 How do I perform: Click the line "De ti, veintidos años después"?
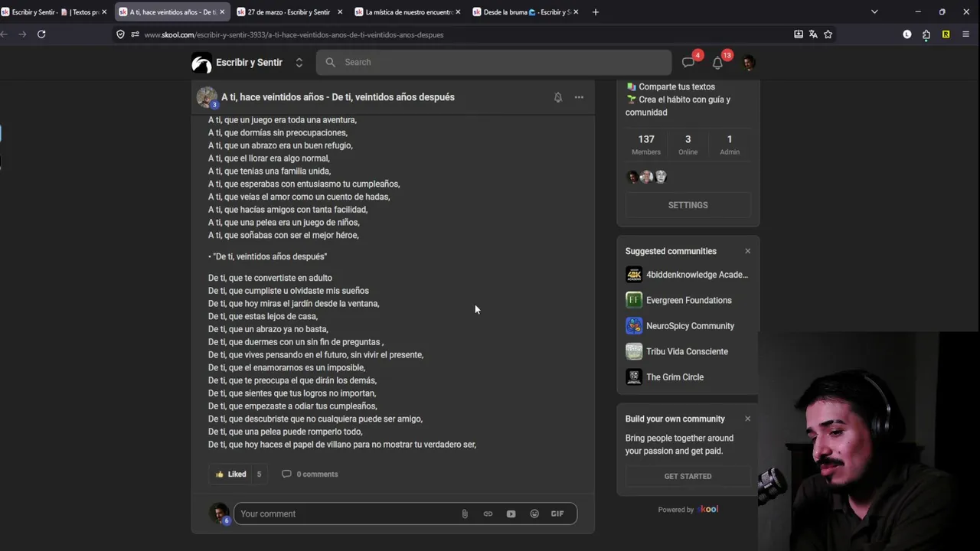269,256
